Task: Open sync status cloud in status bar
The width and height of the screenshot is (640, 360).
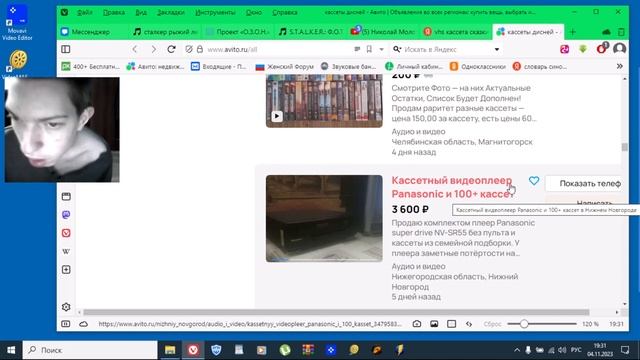Action: click(x=84, y=324)
